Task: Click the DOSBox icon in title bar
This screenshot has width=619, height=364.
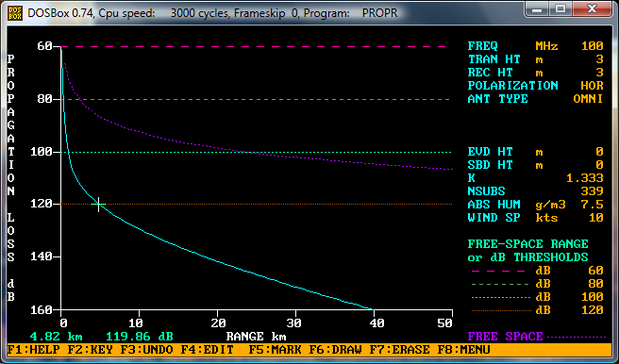Action: click(15, 13)
